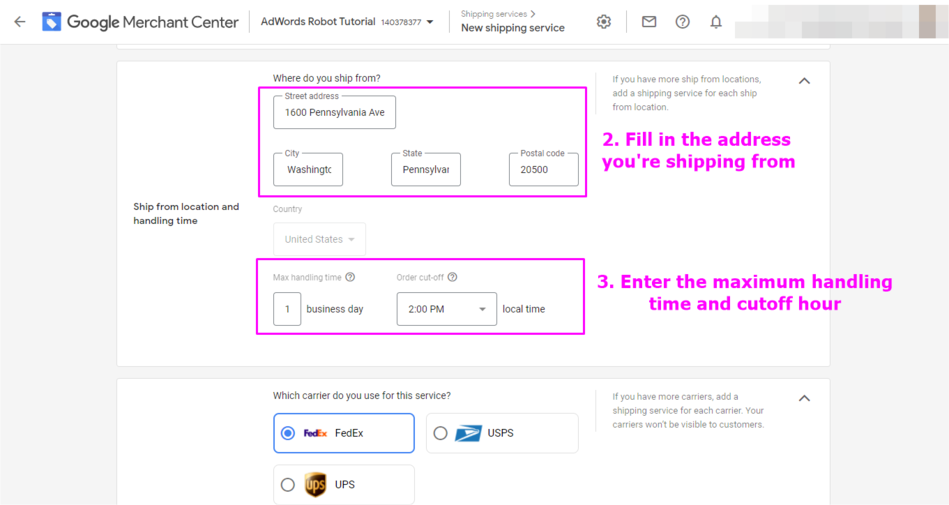The width and height of the screenshot is (949, 505).
Task: Click the City input field
Action: pos(308,170)
